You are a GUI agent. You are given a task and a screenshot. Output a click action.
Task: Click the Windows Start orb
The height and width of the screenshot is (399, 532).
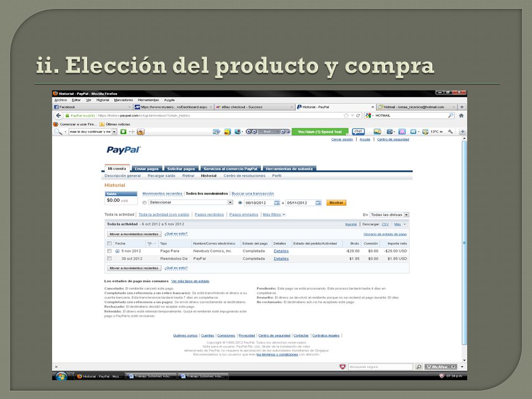click(x=62, y=376)
